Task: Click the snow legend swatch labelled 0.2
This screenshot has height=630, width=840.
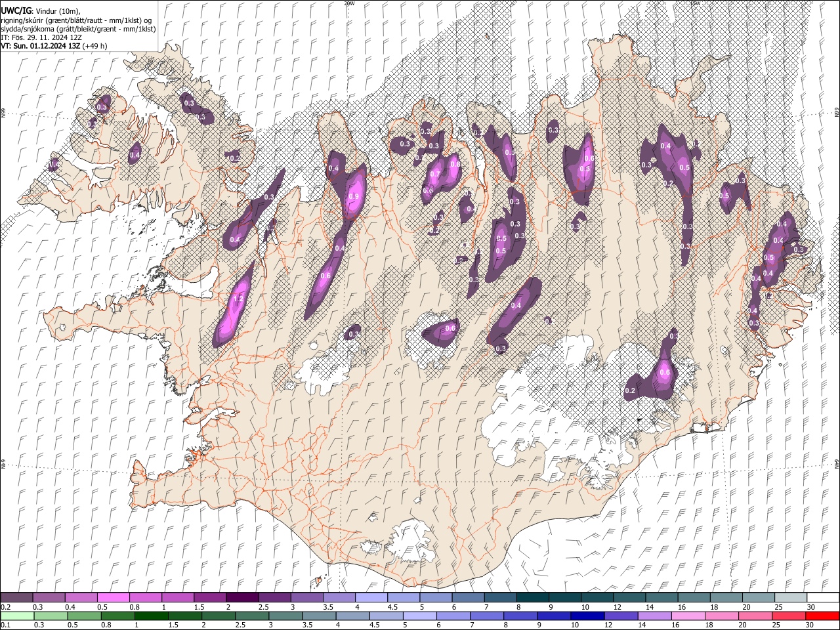Action: pos(16,597)
